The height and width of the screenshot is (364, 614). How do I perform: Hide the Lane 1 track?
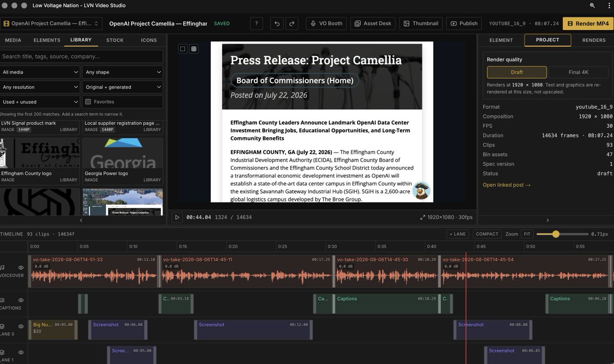point(21,352)
